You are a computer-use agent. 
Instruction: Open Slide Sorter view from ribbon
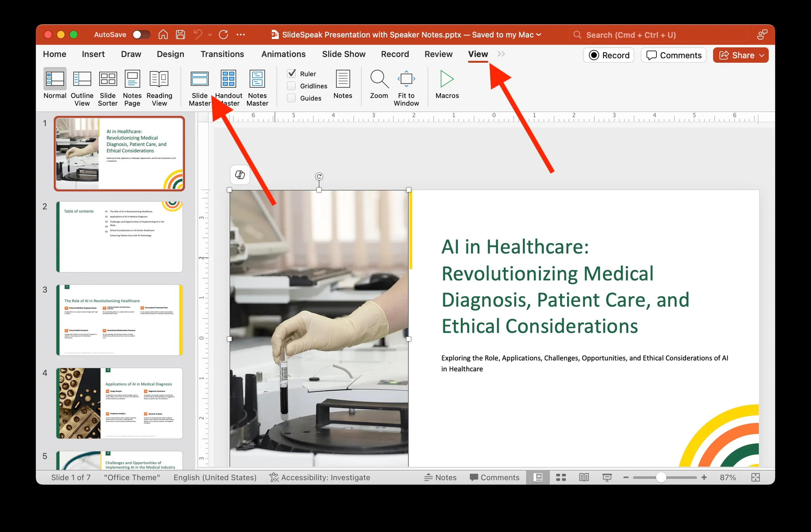108,88
